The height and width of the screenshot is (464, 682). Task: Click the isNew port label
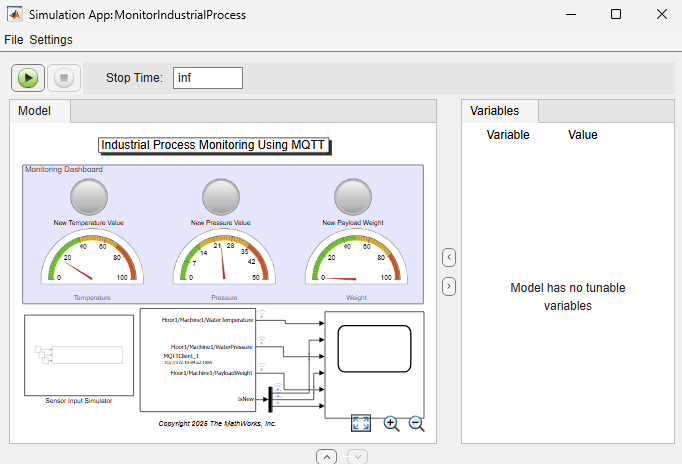click(x=246, y=399)
